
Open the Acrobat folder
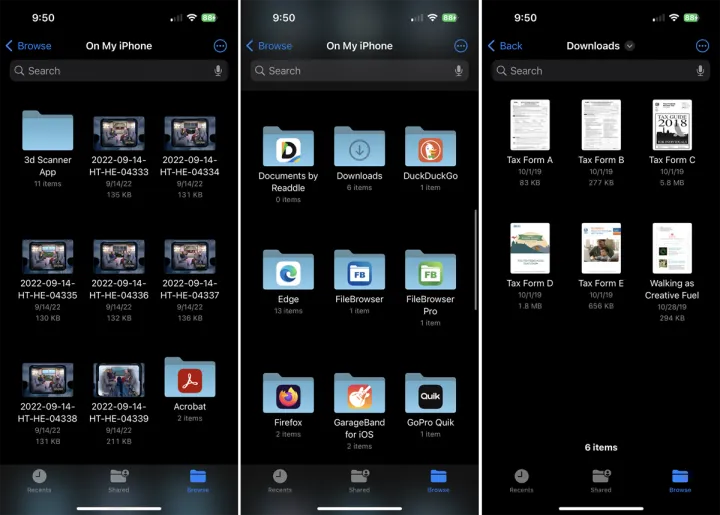pyautogui.click(x=190, y=379)
